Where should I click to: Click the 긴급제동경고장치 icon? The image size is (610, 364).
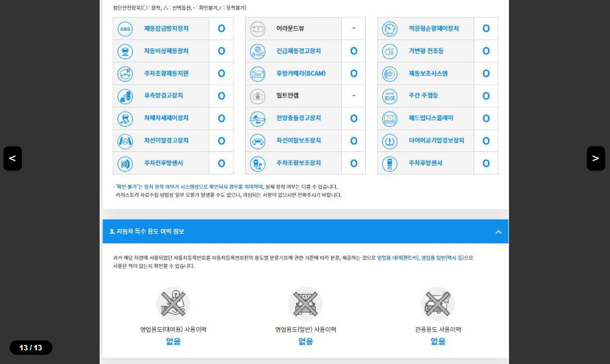pos(257,51)
